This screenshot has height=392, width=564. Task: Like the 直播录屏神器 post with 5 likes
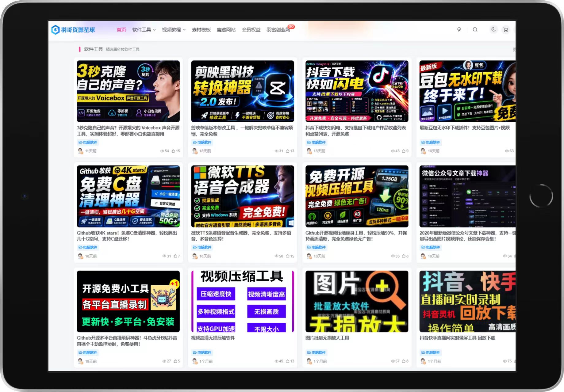click(177, 361)
